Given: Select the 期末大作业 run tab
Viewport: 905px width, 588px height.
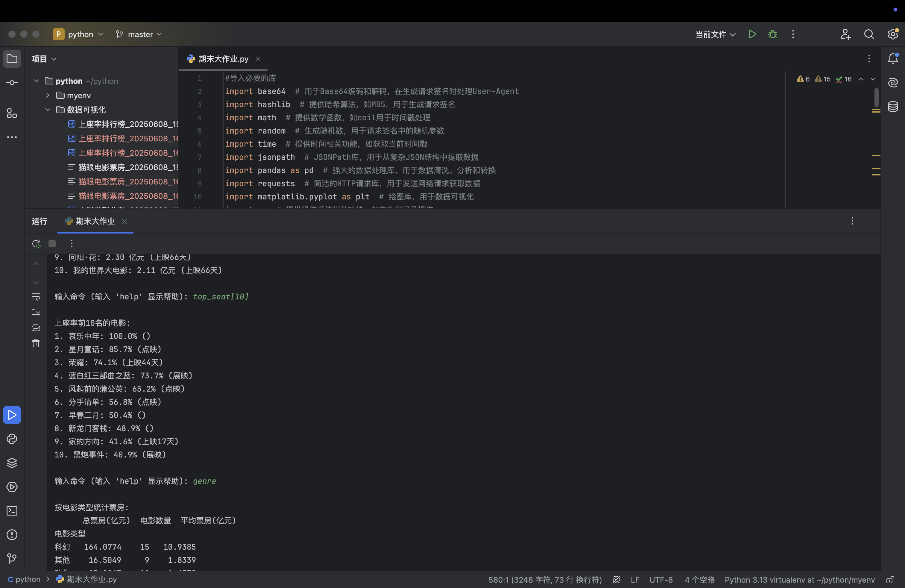Looking at the screenshot, I should tap(95, 221).
